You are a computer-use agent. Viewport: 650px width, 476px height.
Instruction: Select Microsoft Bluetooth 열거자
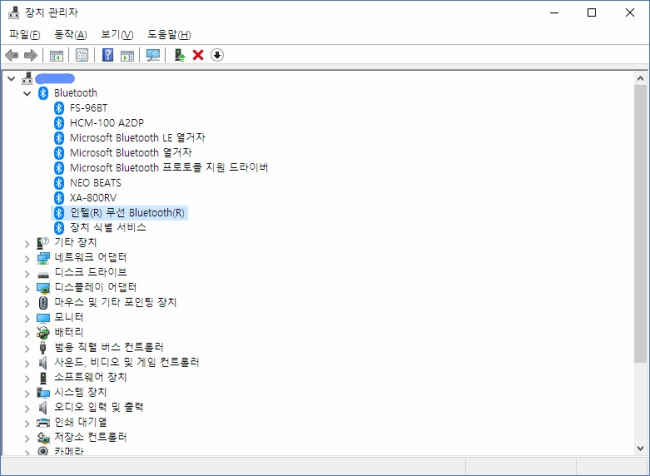coord(131,153)
